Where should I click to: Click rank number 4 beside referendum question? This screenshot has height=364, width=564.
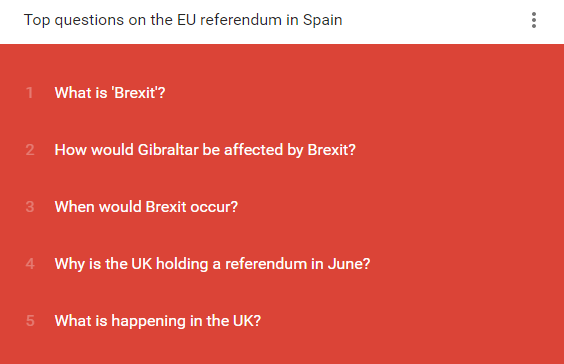coord(30,264)
